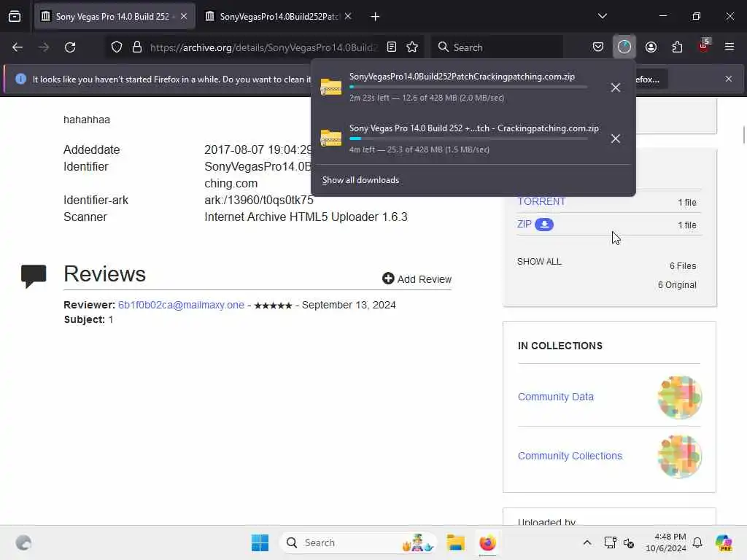
Task: Click the site padlock security icon
Action: pos(137,47)
